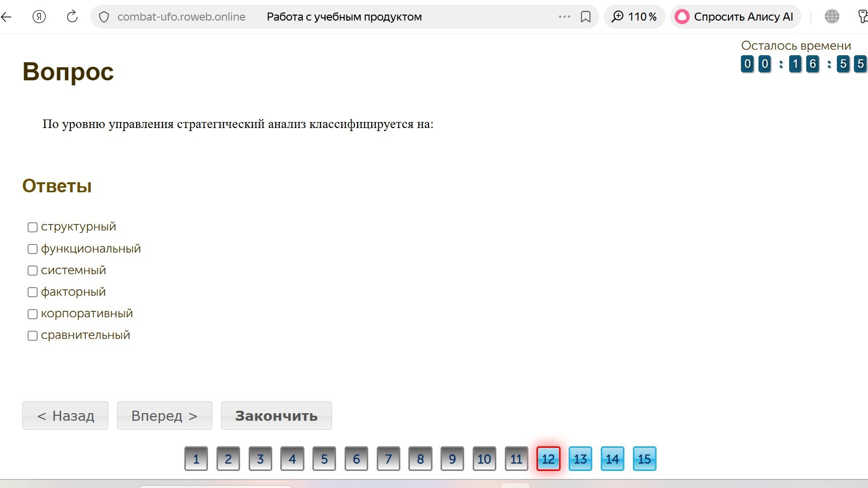
Task: Click the shield site protection icon
Action: point(104,17)
